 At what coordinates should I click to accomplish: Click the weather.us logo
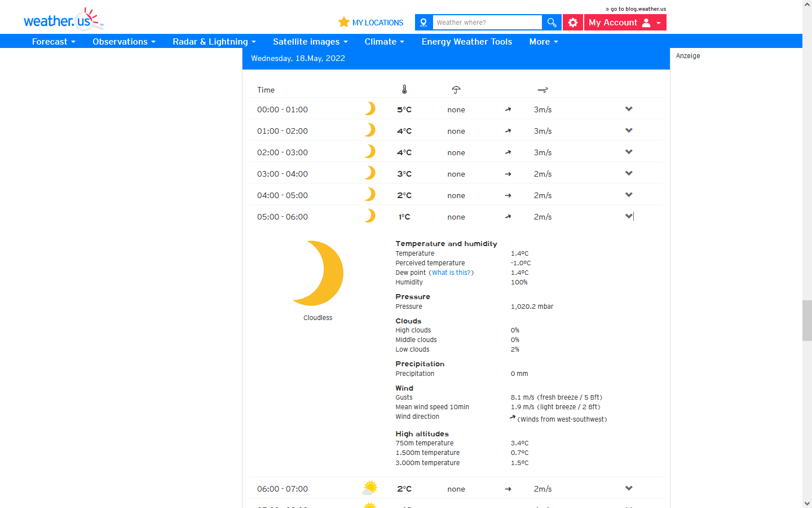tap(63, 20)
